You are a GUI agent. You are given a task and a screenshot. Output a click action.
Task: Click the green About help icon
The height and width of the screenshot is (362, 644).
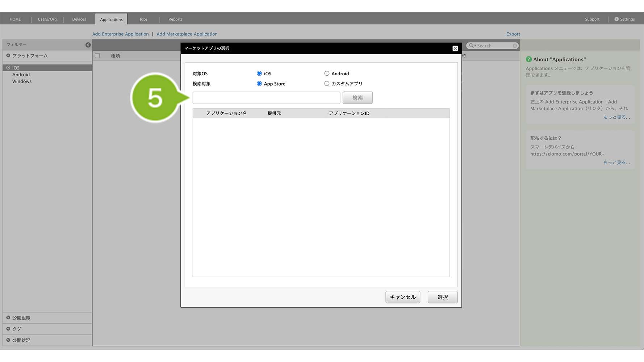(x=529, y=59)
